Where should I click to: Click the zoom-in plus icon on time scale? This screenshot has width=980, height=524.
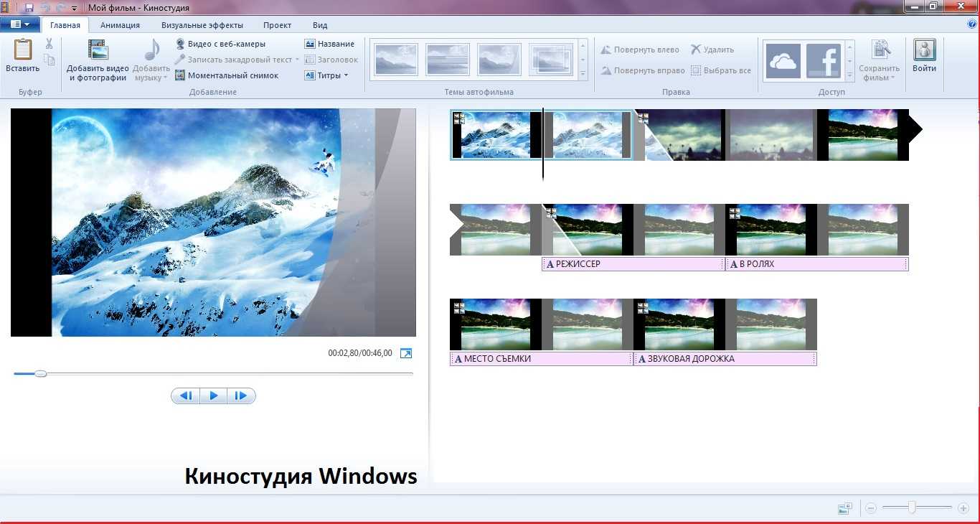click(963, 508)
